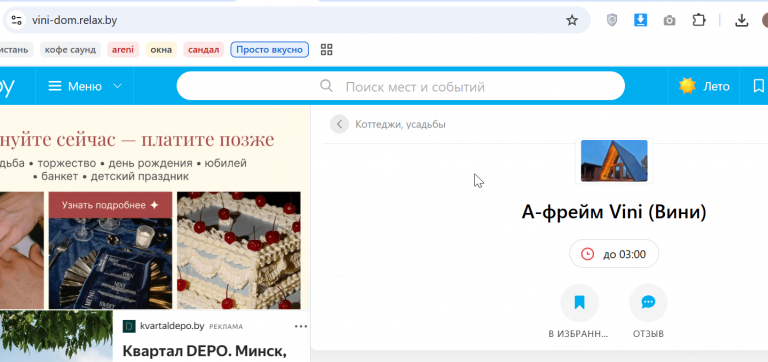Open the кофе саунд bookmark

click(x=71, y=49)
